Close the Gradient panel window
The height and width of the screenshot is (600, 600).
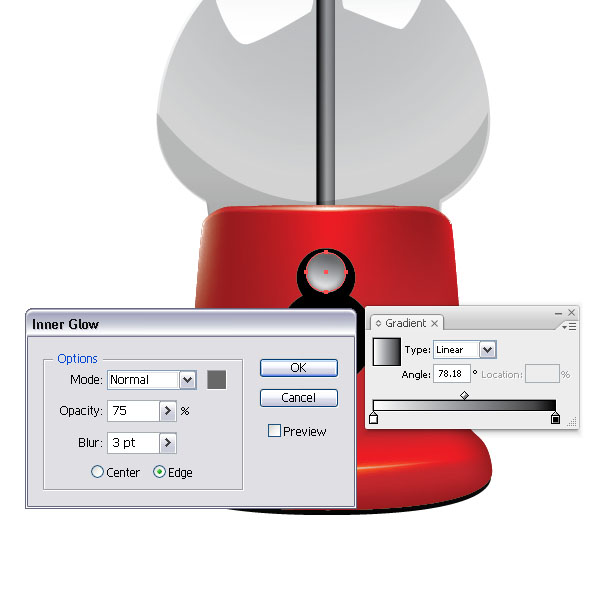pos(571,313)
